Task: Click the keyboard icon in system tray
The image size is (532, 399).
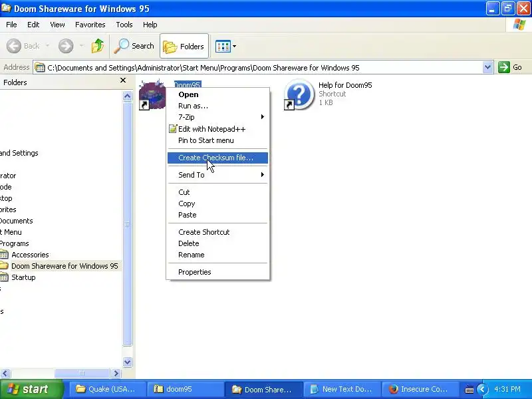Action: pos(469,390)
